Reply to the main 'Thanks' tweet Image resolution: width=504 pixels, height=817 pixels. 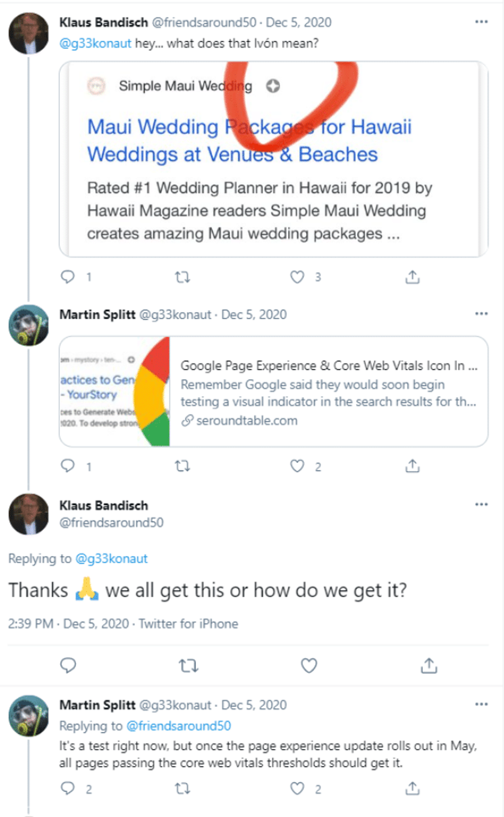click(x=68, y=665)
